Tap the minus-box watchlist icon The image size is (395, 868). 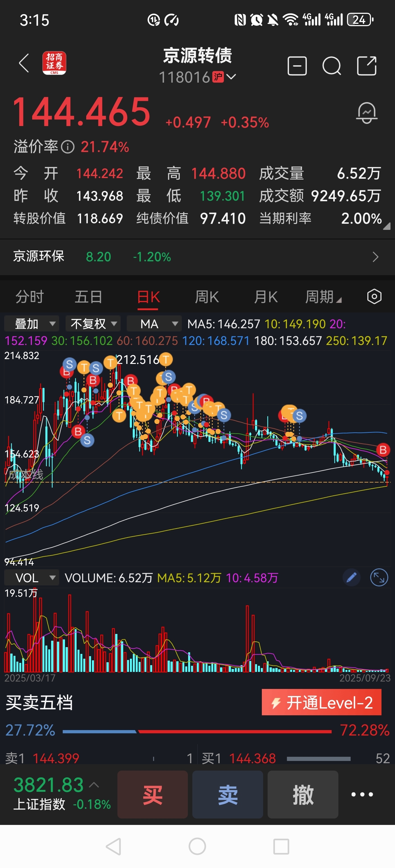pos(297,66)
